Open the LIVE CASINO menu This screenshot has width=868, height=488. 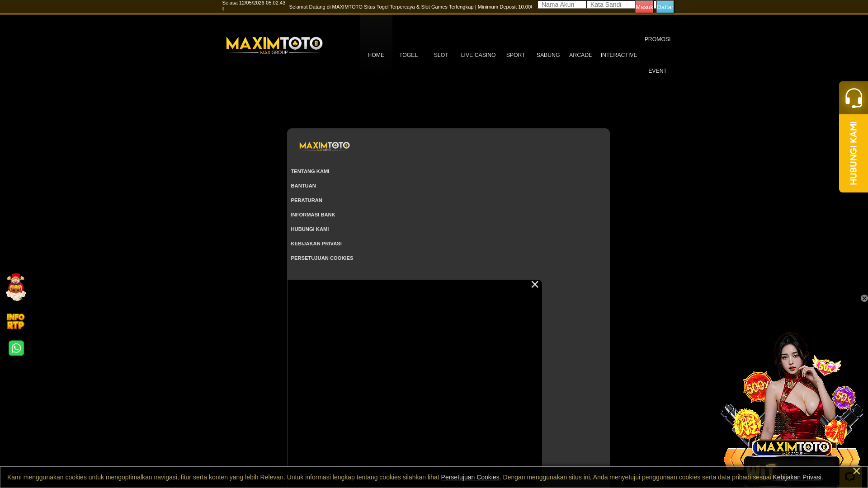click(x=478, y=55)
